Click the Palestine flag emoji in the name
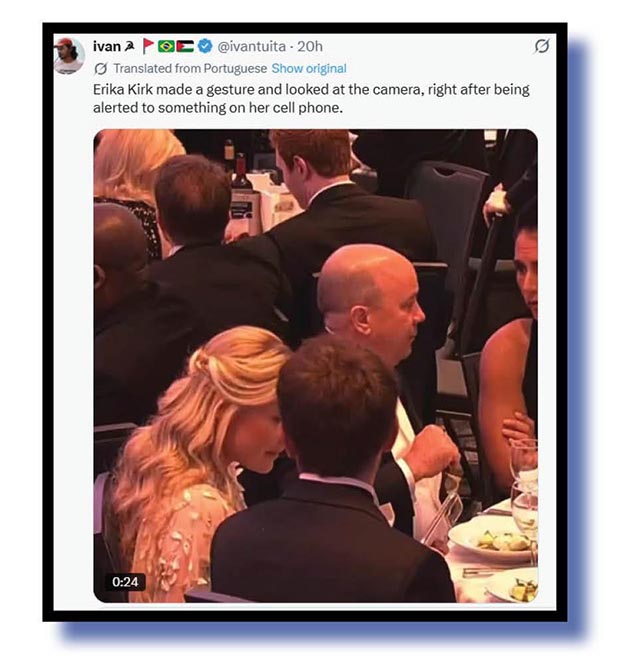624x664 pixels. (185, 46)
